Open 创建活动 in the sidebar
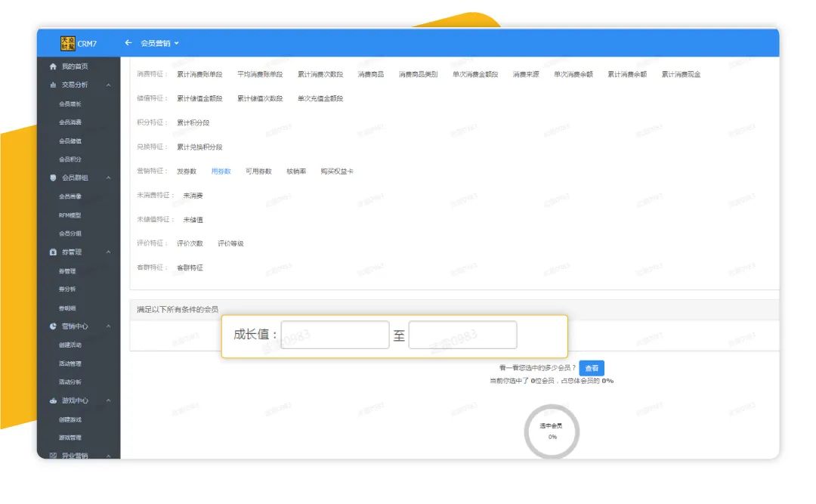Screen dimensions: 816x504 (x=70, y=345)
